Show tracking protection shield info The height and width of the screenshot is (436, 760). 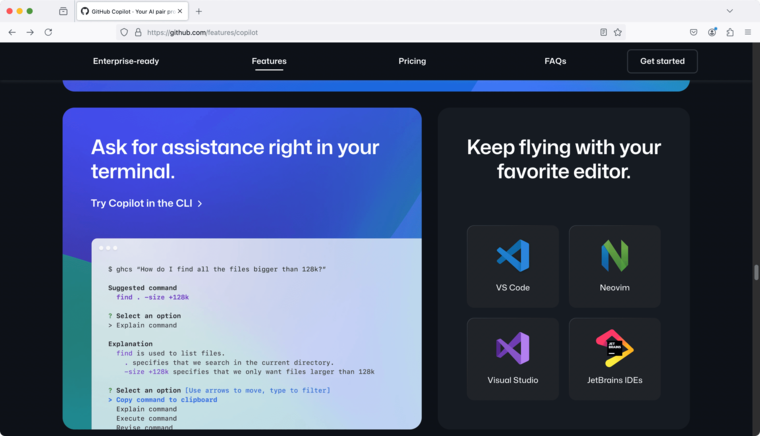click(124, 32)
